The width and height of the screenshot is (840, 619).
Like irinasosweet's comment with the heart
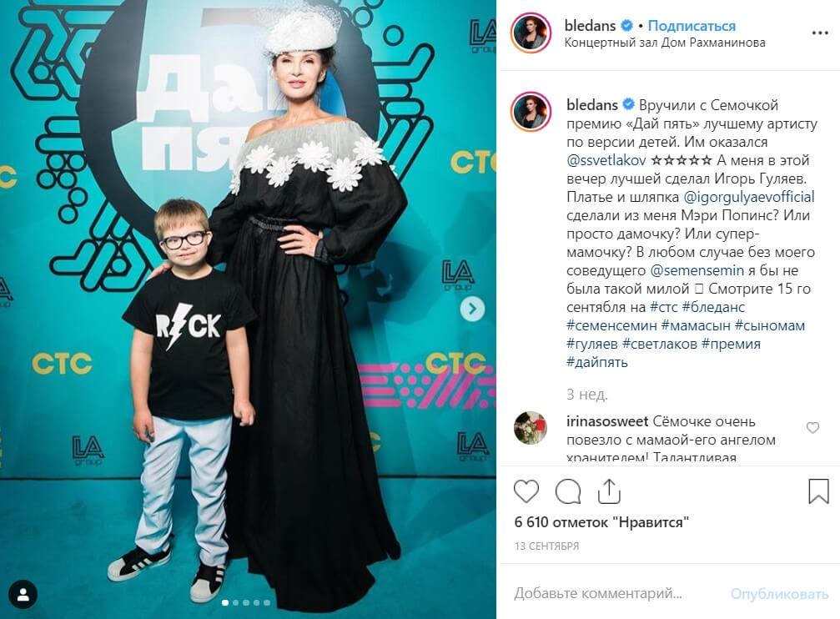(x=812, y=427)
